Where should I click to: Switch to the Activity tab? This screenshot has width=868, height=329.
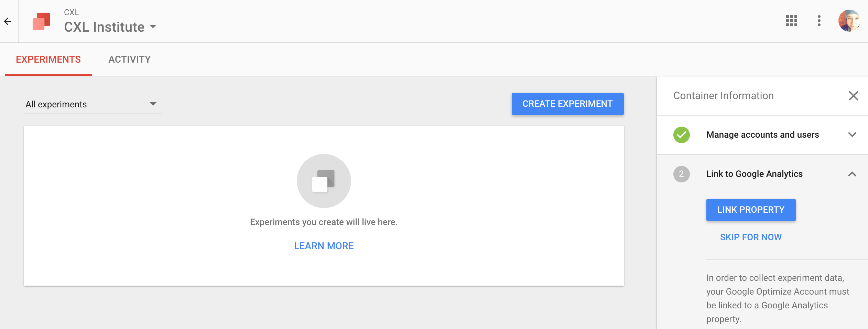pyautogui.click(x=130, y=59)
